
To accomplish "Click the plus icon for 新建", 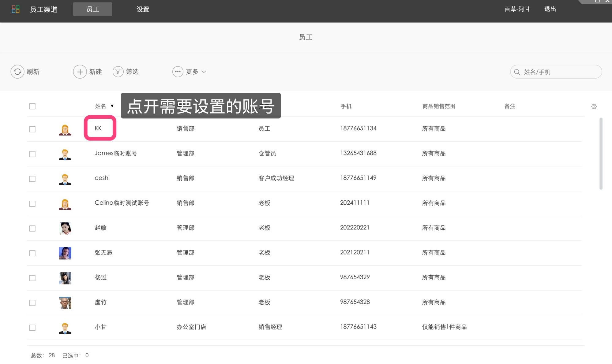I will tap(80, 72).
